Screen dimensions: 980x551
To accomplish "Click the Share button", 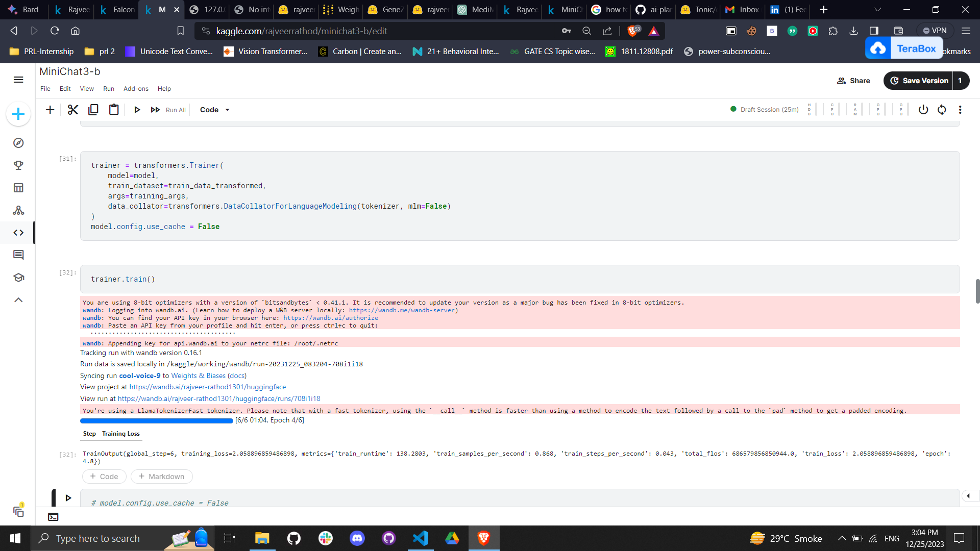I will point(853,81).
